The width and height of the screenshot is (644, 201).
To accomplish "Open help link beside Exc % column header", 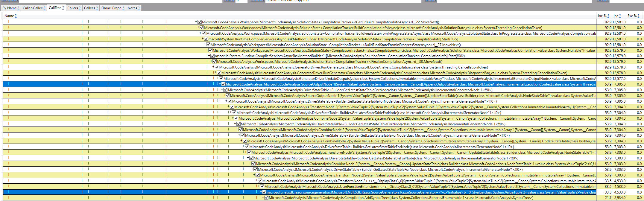I will click(x=639, y=16).
